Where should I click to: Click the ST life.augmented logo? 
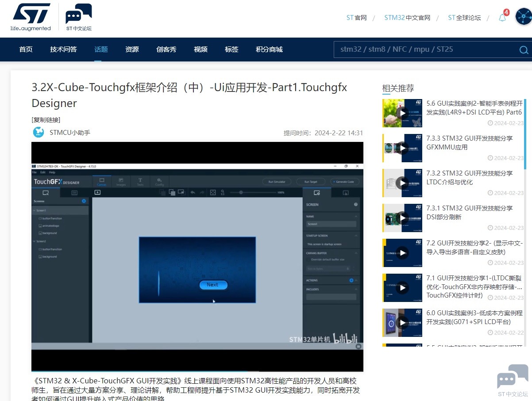(x=31, y=17)
